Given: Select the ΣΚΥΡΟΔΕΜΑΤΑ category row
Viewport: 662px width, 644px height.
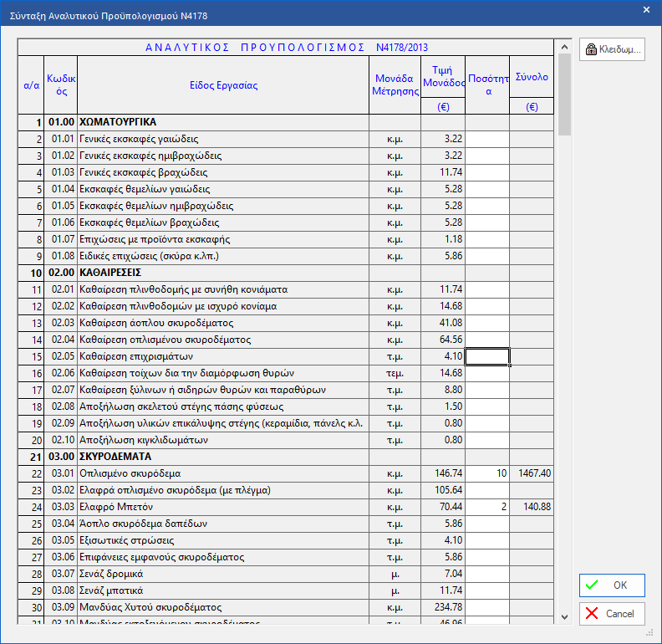Looking at the screenshot, I should pos(222,457).
